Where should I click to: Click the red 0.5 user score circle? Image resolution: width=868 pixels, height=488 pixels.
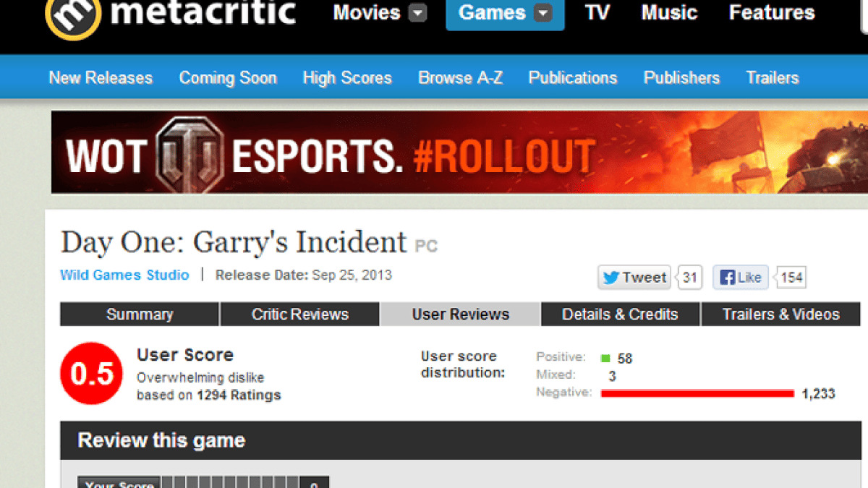pos(92,373)
